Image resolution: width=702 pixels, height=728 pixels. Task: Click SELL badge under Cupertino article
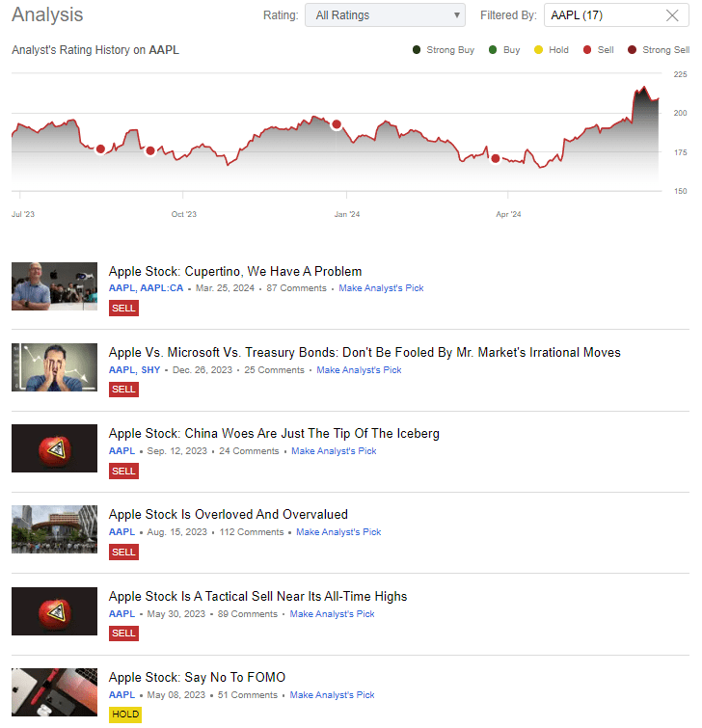[x=123, y=309]
